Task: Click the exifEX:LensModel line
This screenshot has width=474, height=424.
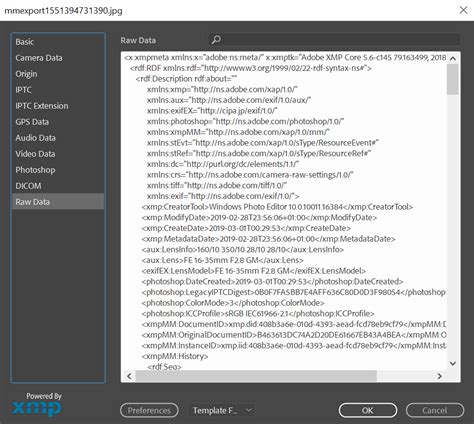Action: 254,271
